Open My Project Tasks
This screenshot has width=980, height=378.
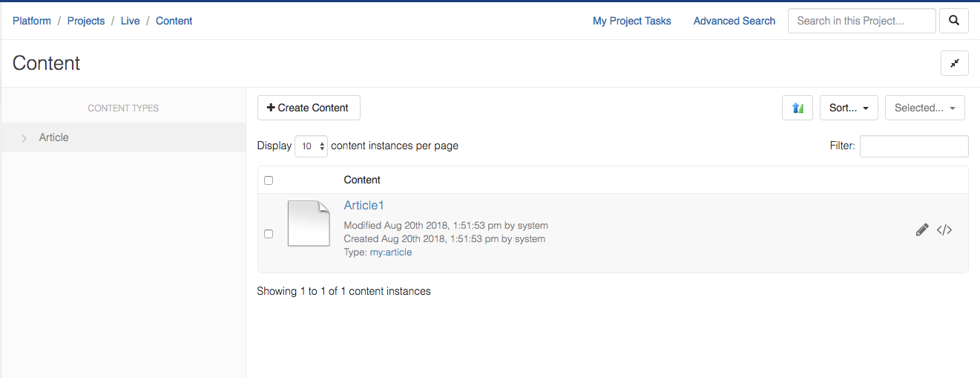tap(631, 21)
